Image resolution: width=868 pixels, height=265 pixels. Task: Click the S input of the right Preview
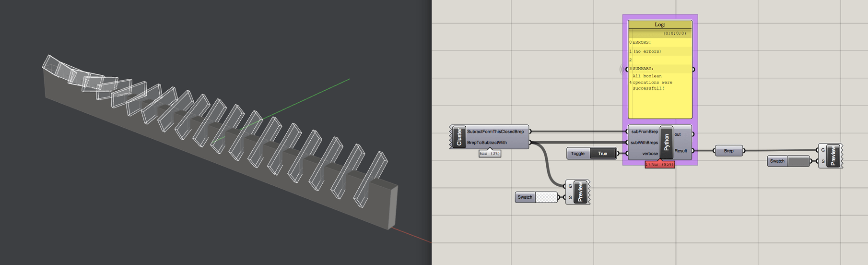[822, 161]
